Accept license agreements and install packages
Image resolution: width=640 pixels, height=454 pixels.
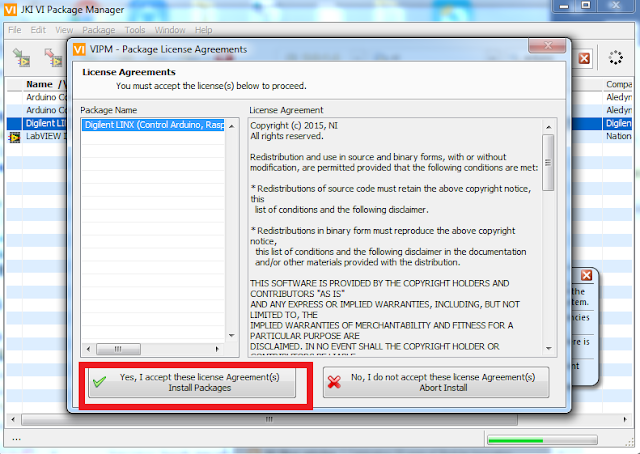coord(192,383)
